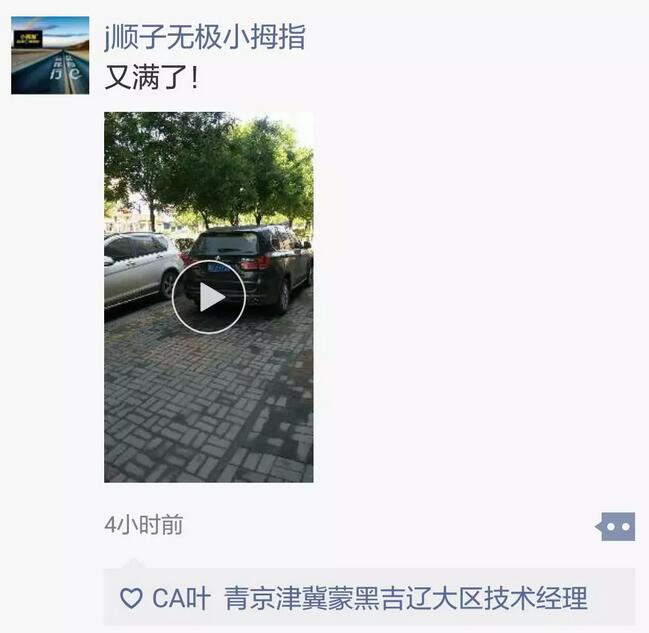Open liker CA叶's profile
Viewport: 649px width, 633px height.
coord(181,598)
